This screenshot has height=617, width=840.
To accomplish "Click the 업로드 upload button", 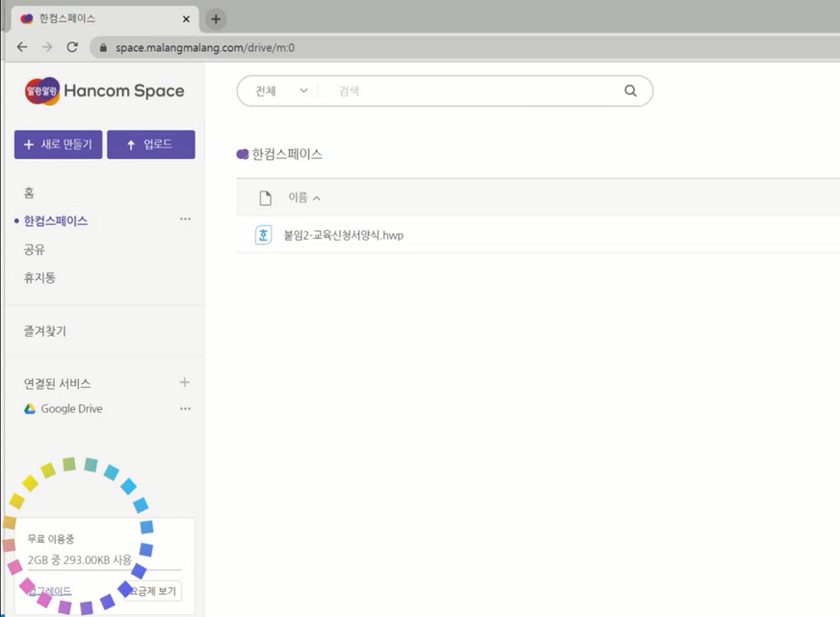I will coord(151,144).
